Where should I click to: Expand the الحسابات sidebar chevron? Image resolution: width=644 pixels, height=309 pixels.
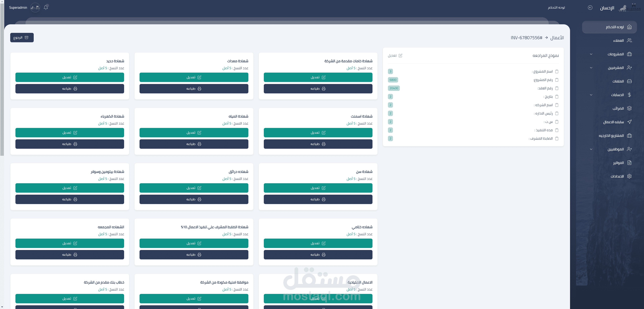pyautogui.click(x=591, y=95)
